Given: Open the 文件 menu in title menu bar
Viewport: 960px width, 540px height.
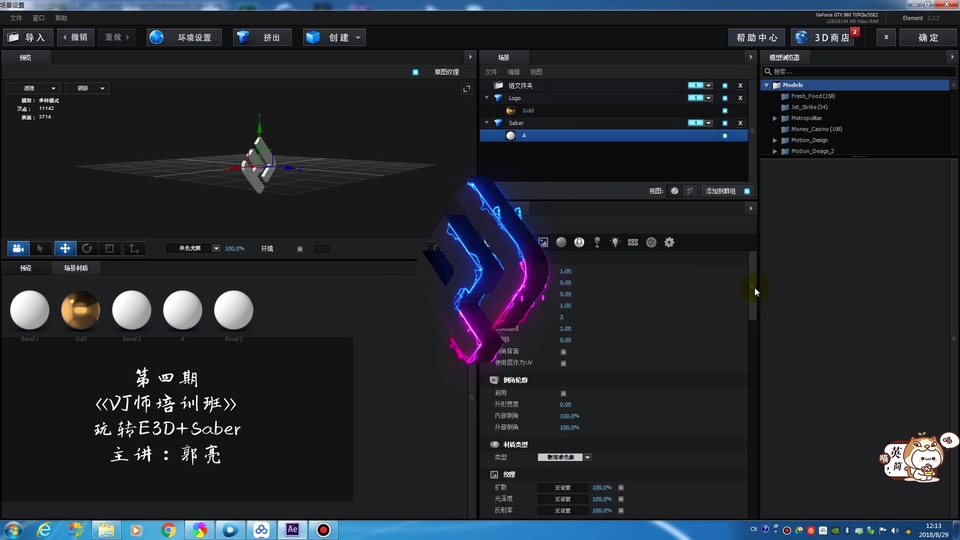Looking at the screenshot, I should point(16,18).
